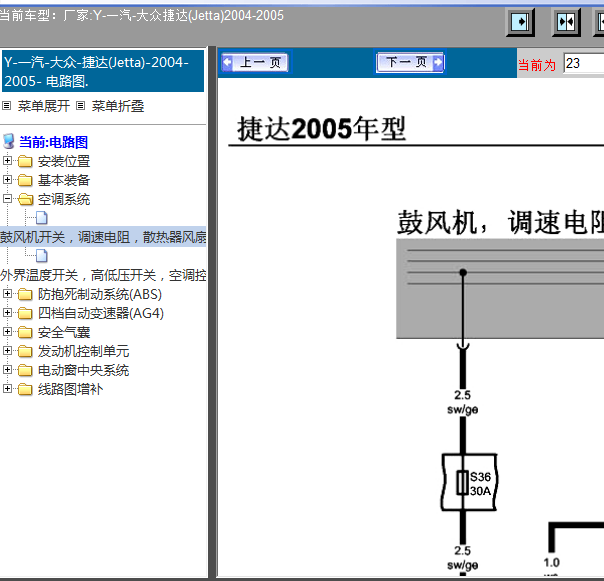Select the 四档自动变速器(AG4) label

point(101,313)
